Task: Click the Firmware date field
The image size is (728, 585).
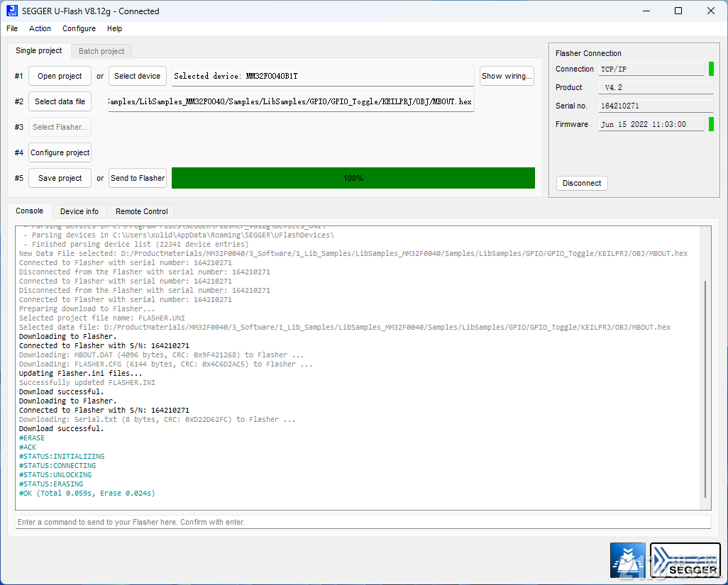Action: [651, 124]
